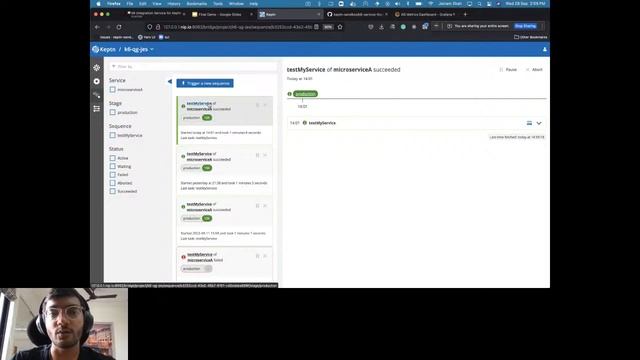
Task: Click the Apple menu icon
Action: (x=98, y=4)
